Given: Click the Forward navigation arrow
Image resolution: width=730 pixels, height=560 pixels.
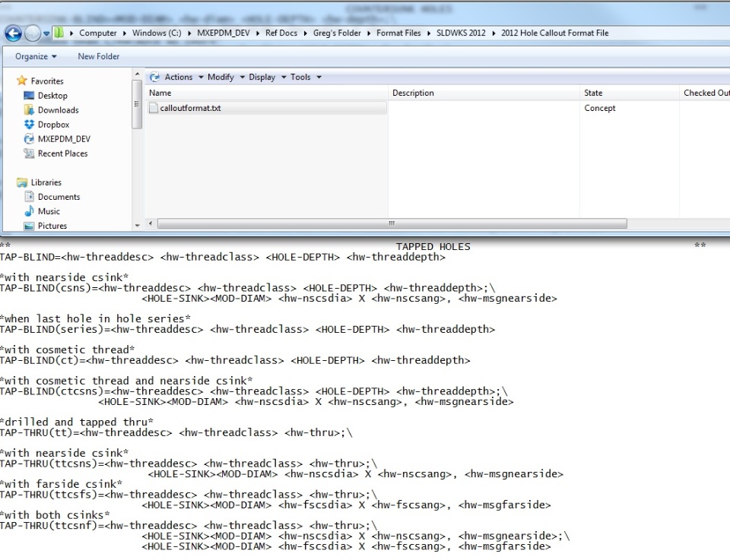Looking at the screenshot, I should click(x=32, y=33).
